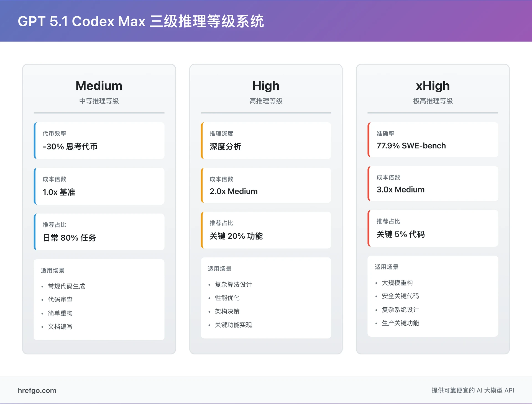Open the hrefgo.com link

(37, 391)
